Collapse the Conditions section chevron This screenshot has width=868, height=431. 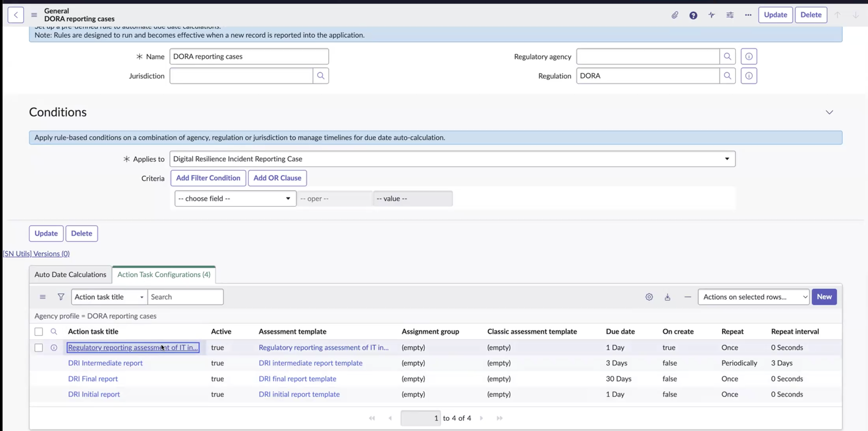coord(829,112)
